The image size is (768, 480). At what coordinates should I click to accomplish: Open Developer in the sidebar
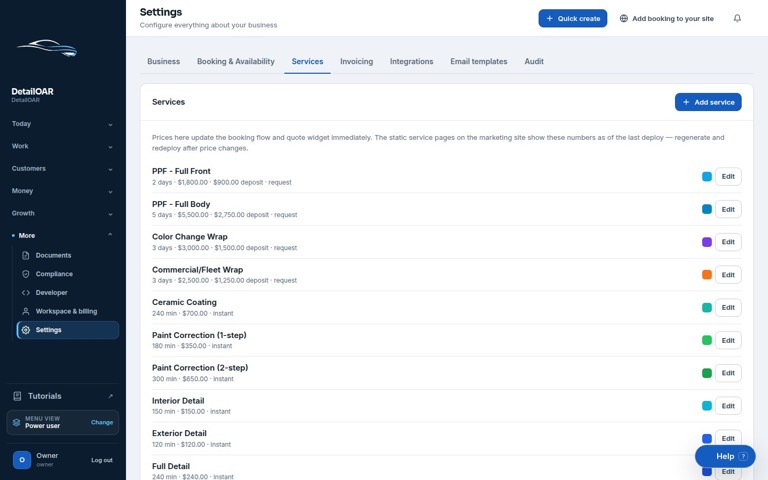pos(68,292)
